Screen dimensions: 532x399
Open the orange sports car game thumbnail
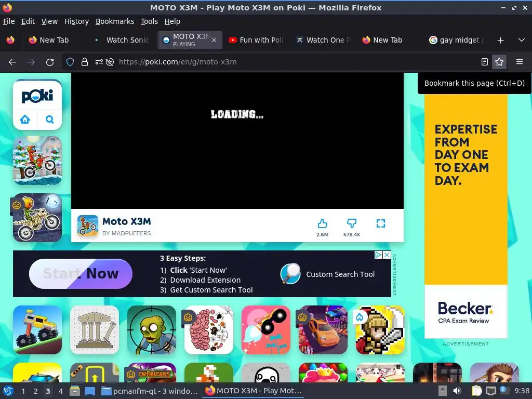(x=323, y=330)
